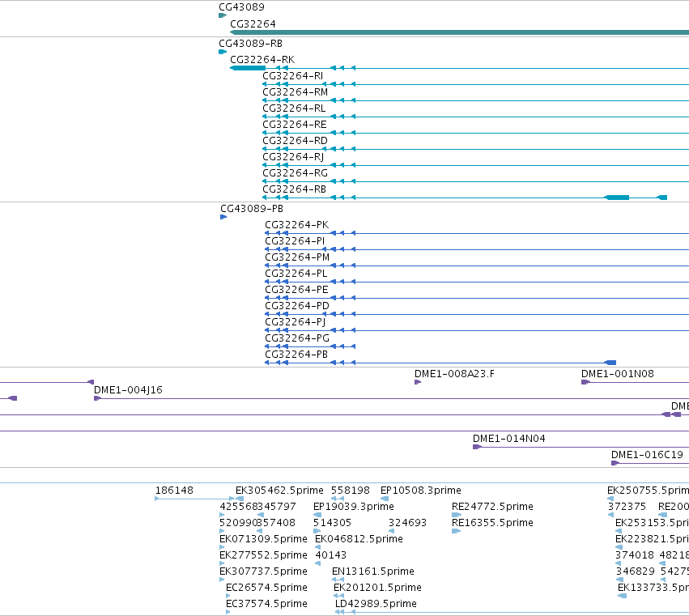
Task: Select EST EC26574.5prime
Action: pos(266,588)
